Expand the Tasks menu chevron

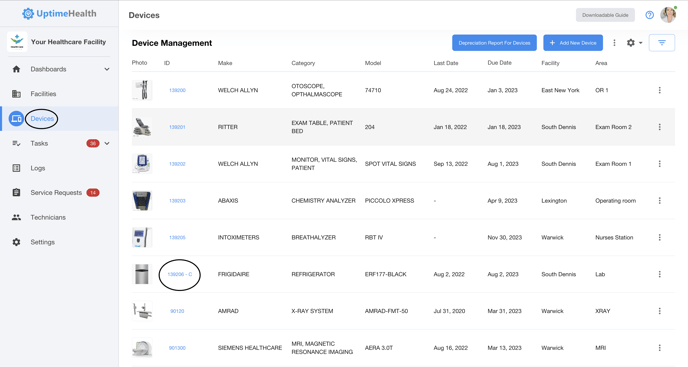point(107,143)
